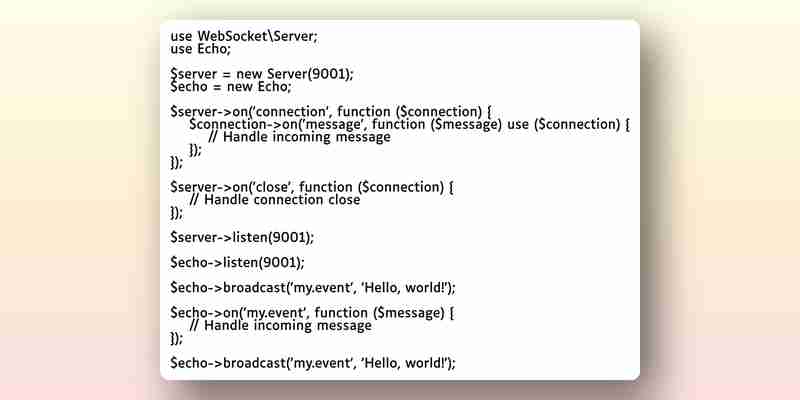Click the '$server->listen(9001);' line
Image resolution: width=800 pixels, height=400 pixels.
(x=242, y=237)
